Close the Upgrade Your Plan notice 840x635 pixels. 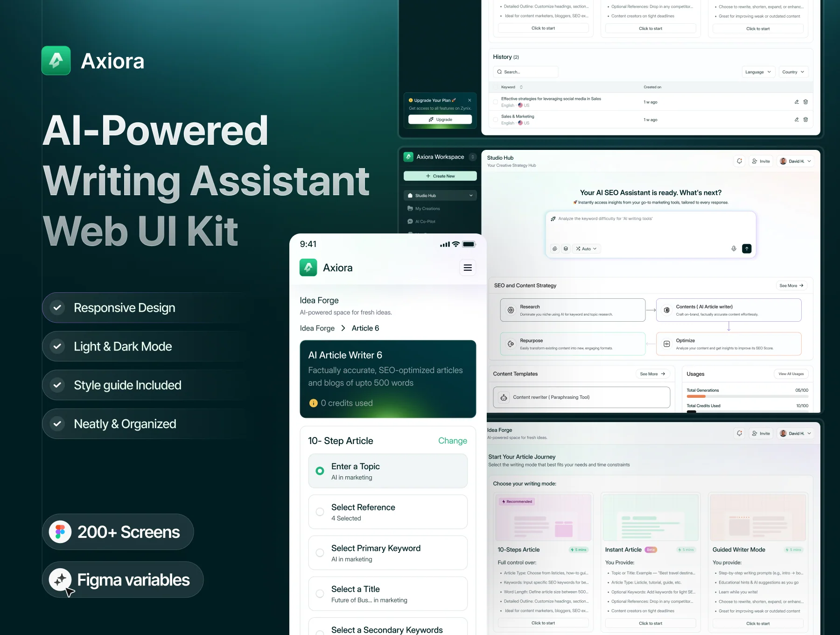469,100
